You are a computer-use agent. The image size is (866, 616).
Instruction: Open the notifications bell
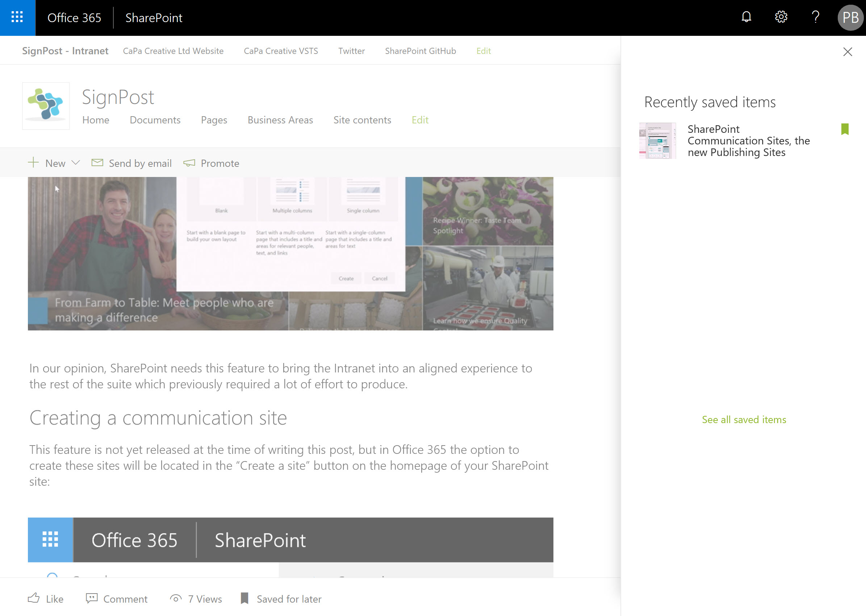coord(746,17)
